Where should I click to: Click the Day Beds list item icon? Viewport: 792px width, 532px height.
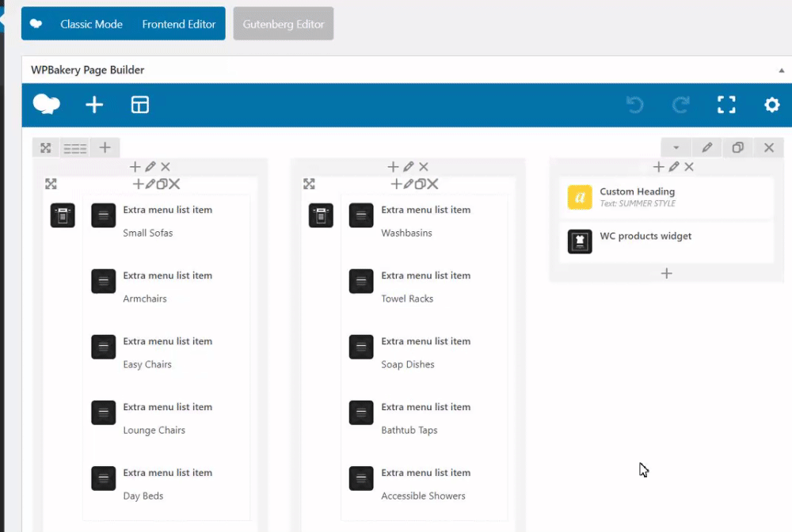(x=104, y=478)
